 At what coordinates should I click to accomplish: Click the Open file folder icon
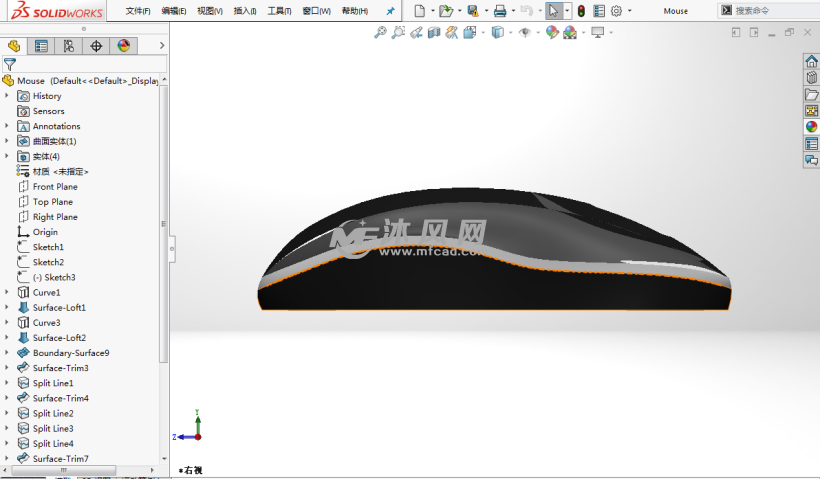[446, 10]
